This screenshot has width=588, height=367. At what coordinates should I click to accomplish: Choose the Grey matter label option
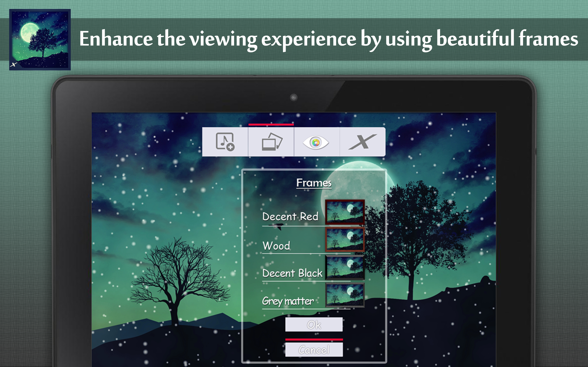288,301
